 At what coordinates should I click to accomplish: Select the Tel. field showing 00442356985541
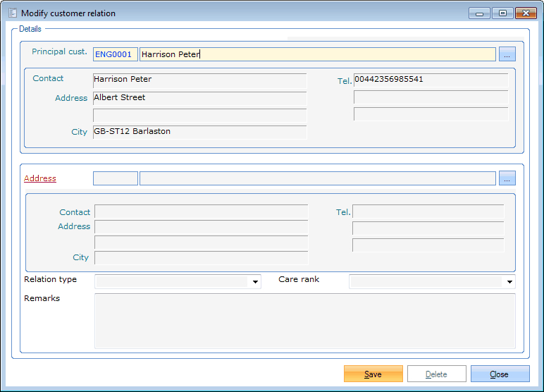431,80
